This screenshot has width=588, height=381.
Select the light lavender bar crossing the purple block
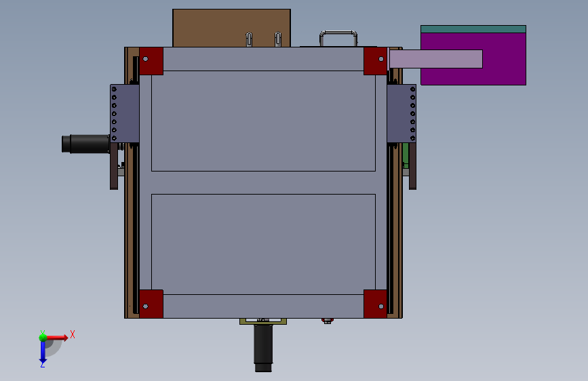(x=436, y=59)
